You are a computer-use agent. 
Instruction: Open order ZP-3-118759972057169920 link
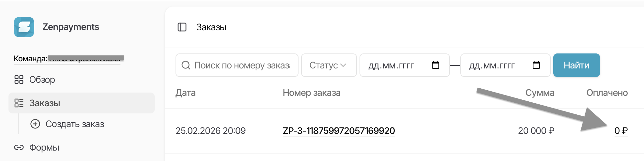click(339, 131)
